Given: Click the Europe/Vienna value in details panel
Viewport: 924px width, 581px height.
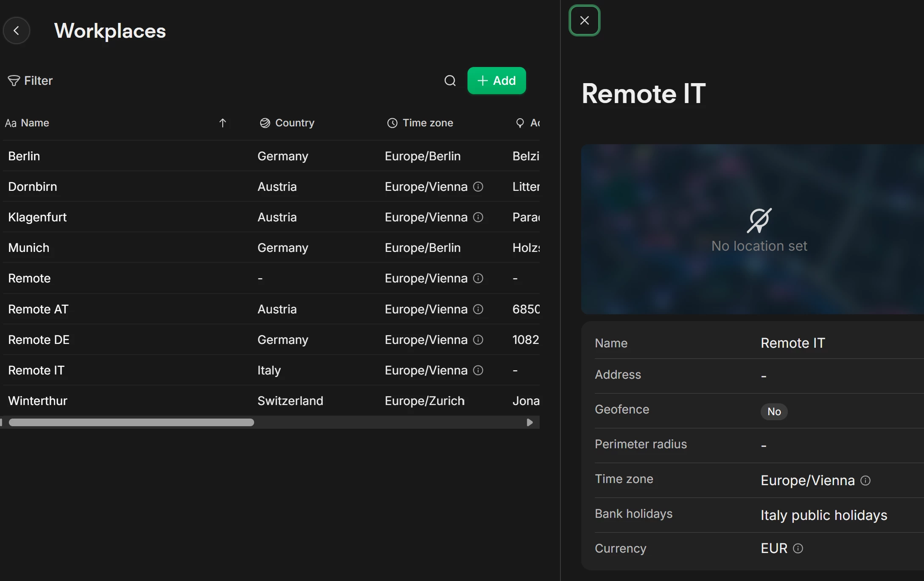Looking at the screenshot, I should [807, 480].
